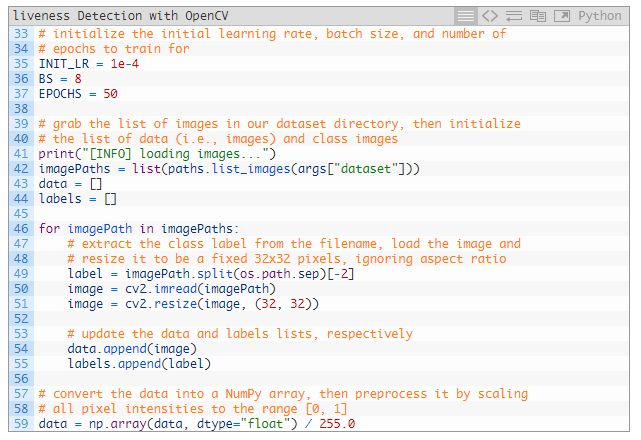
Task: Place cursor on the BS = 8 line
Action: pos(60,78)
